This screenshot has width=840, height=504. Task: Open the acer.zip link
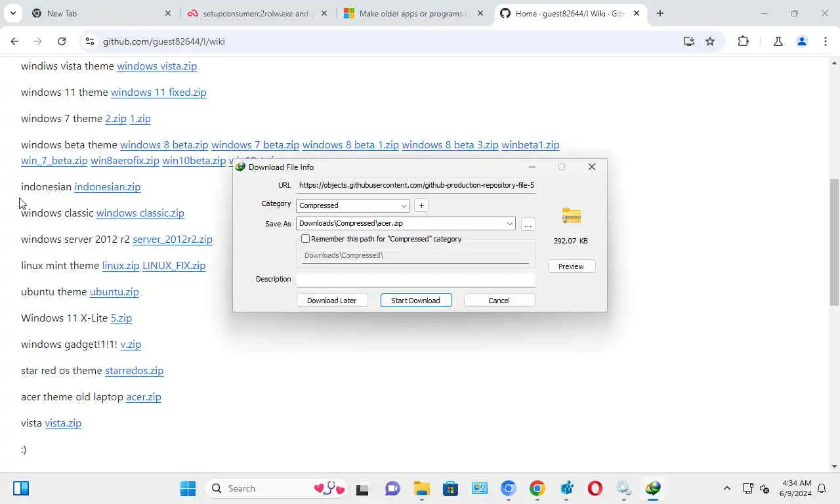tap(144, 397)
